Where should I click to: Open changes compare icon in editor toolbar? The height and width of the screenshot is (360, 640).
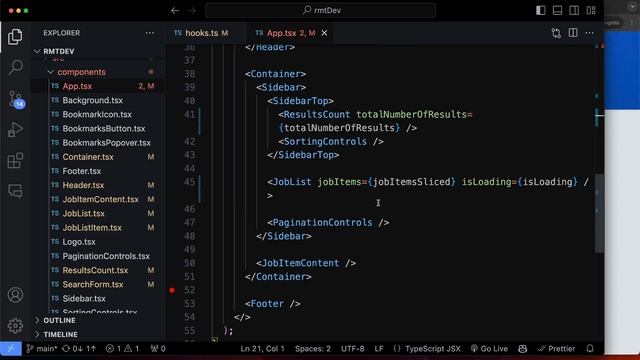click(556, 33)
